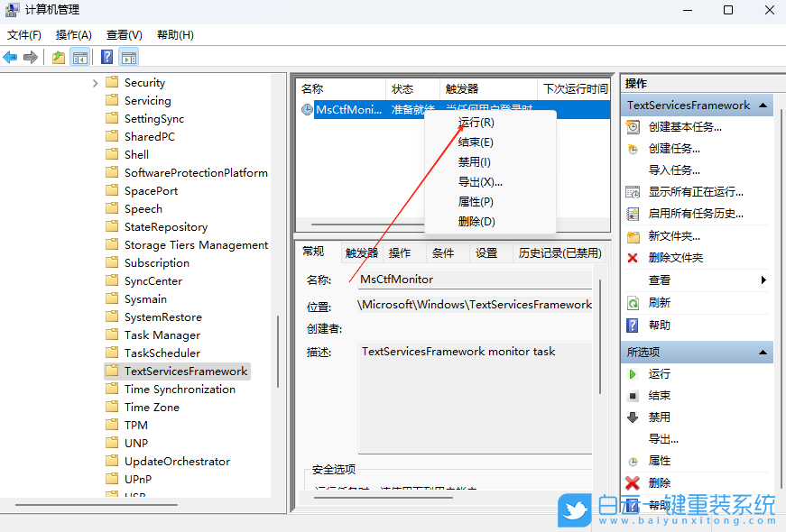This screenshot has height=532, width=786.
Task: Click the Export list toolbar icon
Action: tap(57, 57)
